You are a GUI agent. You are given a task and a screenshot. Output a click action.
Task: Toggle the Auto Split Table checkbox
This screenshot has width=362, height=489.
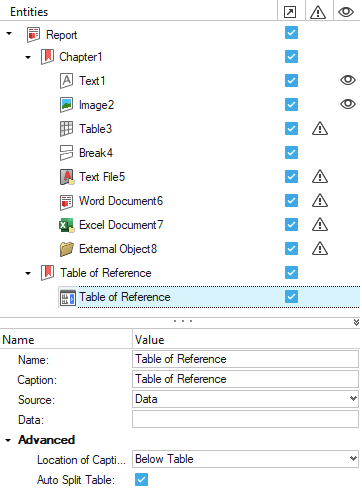pos(141,480)
